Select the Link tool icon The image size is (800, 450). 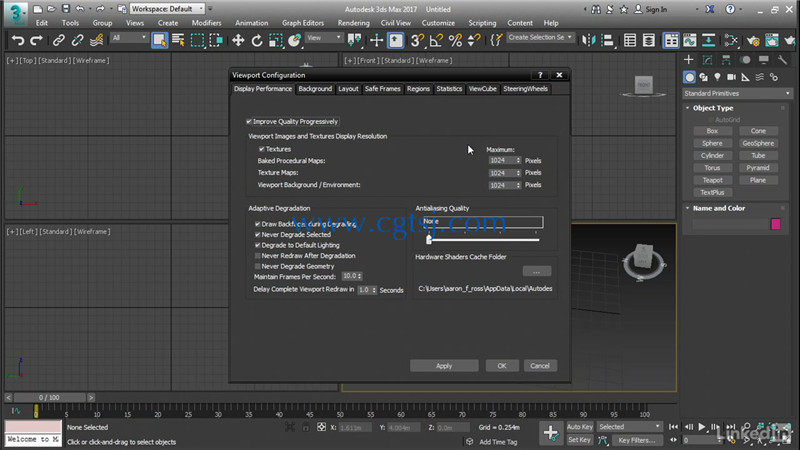59,40
